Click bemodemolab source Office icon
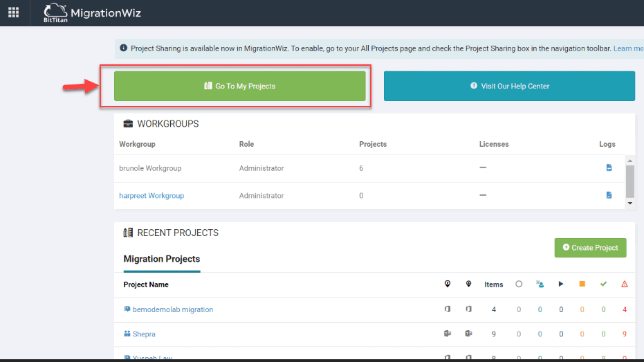 tap(448, 309)
